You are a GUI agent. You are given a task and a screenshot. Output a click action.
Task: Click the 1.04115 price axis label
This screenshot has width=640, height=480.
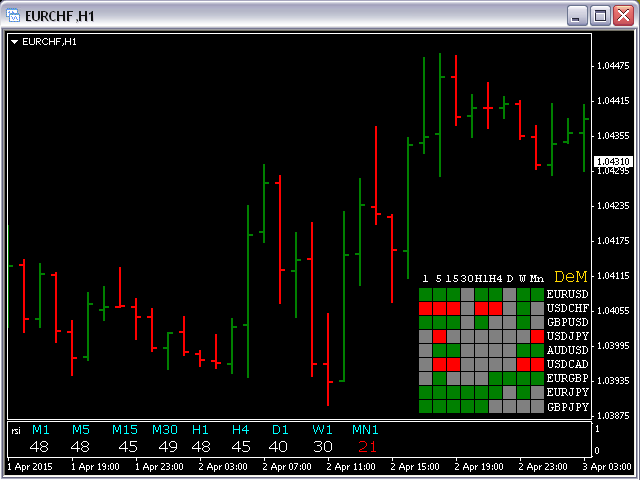tap(613, 276)
